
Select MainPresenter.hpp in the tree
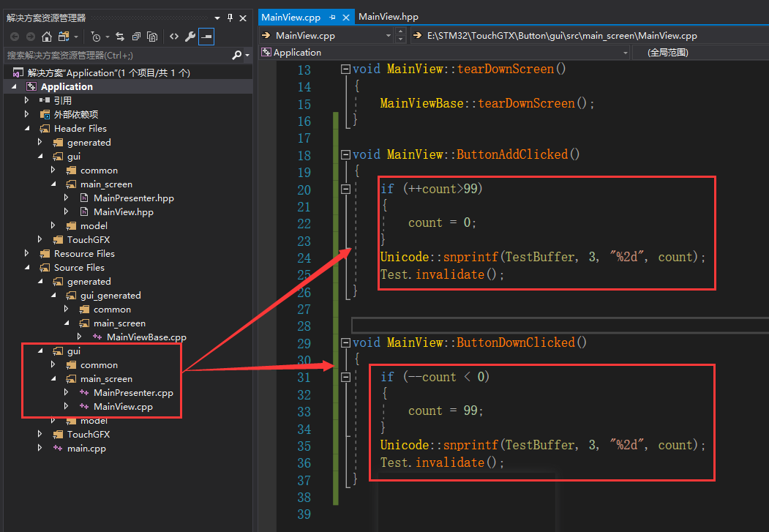pos(133,198)
